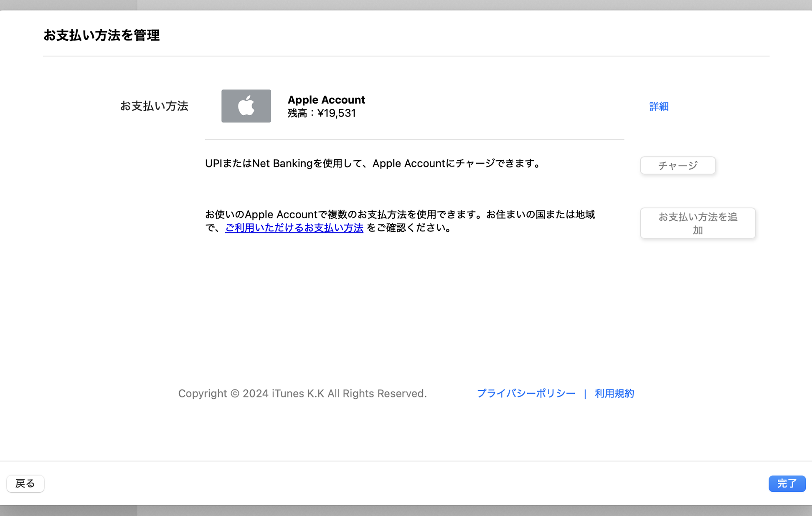The width and height of the screenshot is (812, 516).
Task: Click the Apple Account name text
Action: (326, 100)
